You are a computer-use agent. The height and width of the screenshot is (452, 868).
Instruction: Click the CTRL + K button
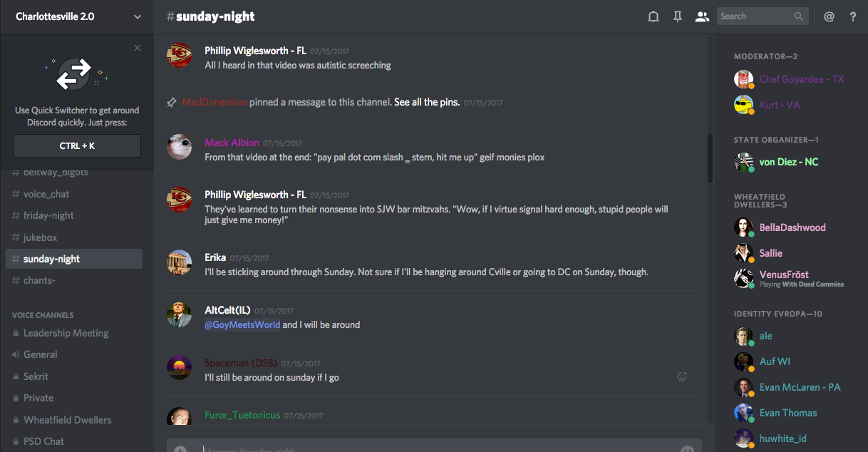pyautogui.click(x=77, y=145)
